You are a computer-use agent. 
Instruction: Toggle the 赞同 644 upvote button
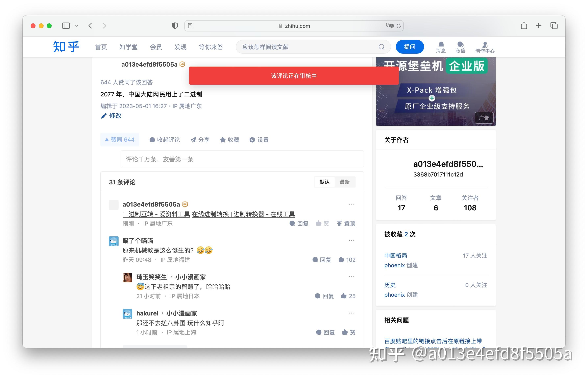pos(120,140)
